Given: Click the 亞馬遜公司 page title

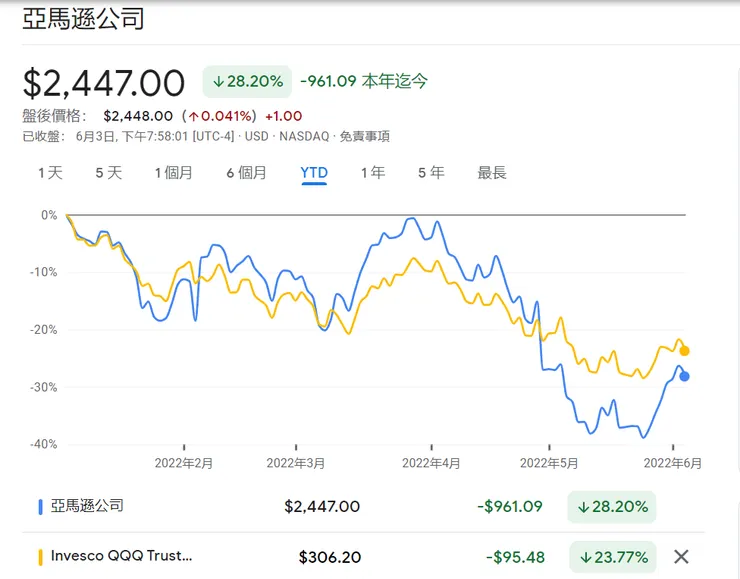Looking at the screenshot, I should click(83, 19).
